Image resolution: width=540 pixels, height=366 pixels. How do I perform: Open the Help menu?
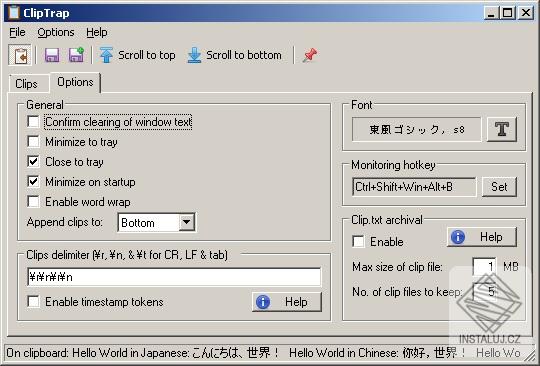[x=97, y=32]
